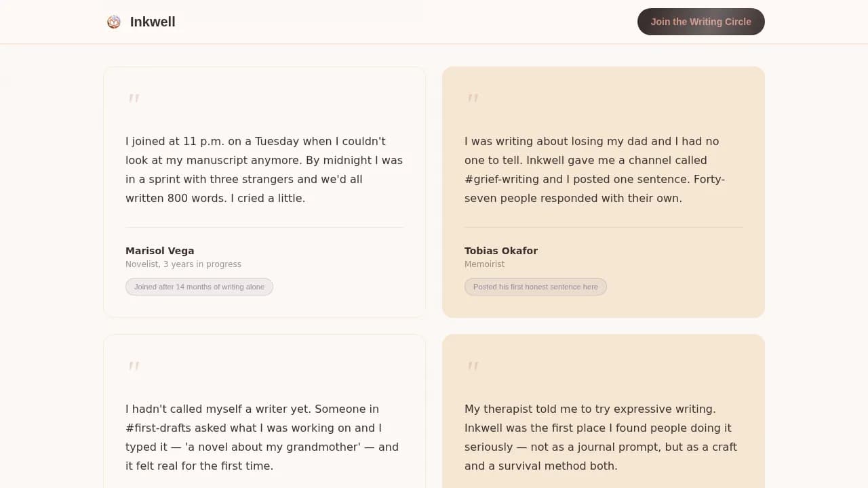This screenshot has width=868, height=488.
Task: Click Marisol Vega's name
Action: [x=159, y=250]
